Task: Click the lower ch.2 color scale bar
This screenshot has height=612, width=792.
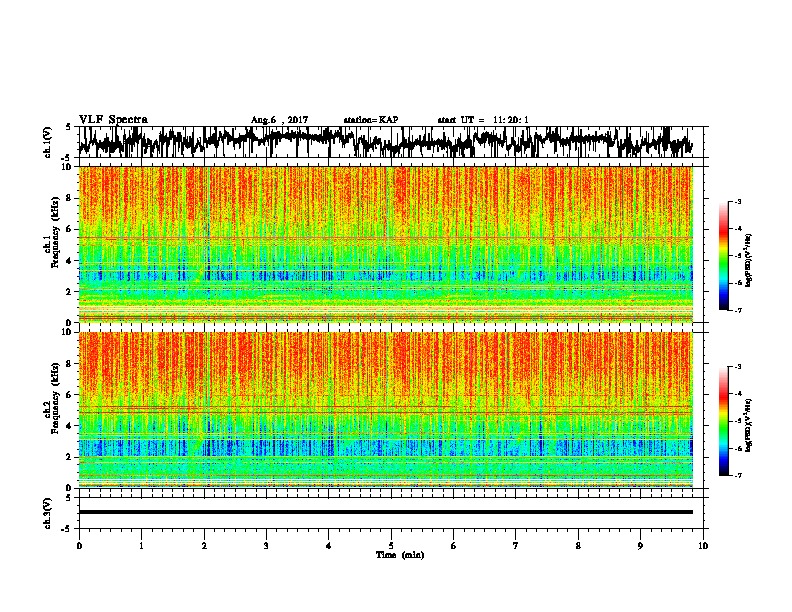Action: (x=723, y=421)
